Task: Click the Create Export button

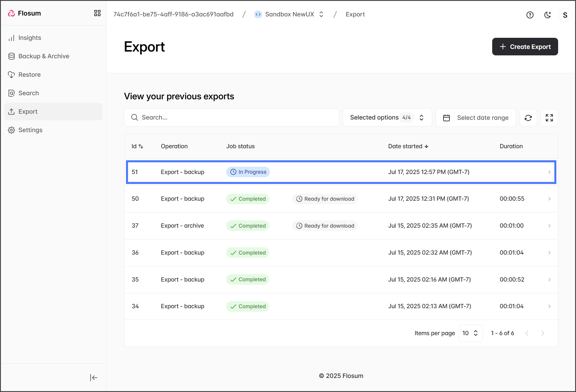Action: pos(525,47)
